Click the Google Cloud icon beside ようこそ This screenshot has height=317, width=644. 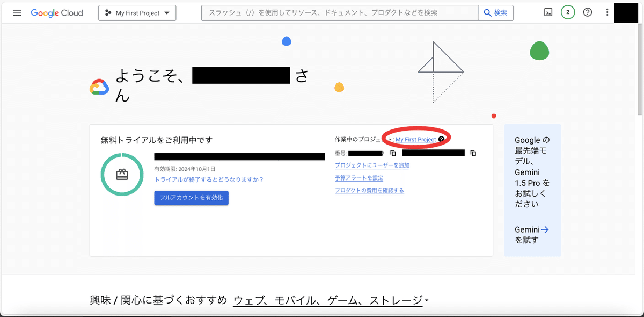[x=99, y=87]
